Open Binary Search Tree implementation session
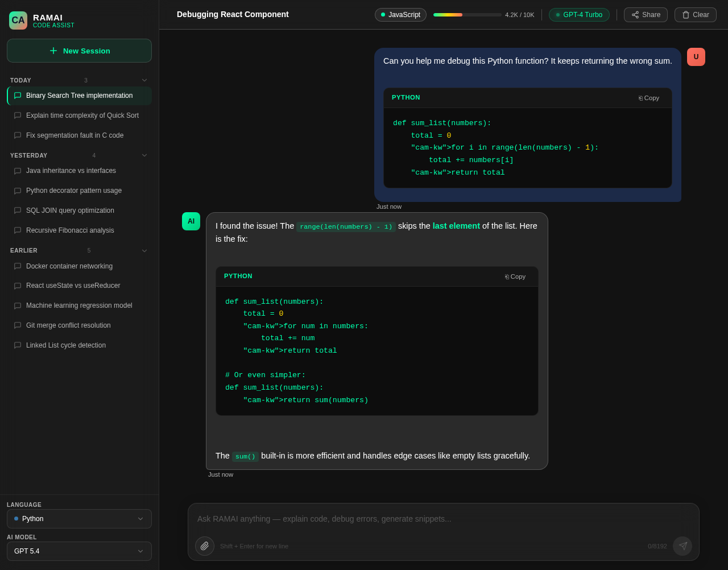Viewport: 728px width, 570px height. coord(79,96)
